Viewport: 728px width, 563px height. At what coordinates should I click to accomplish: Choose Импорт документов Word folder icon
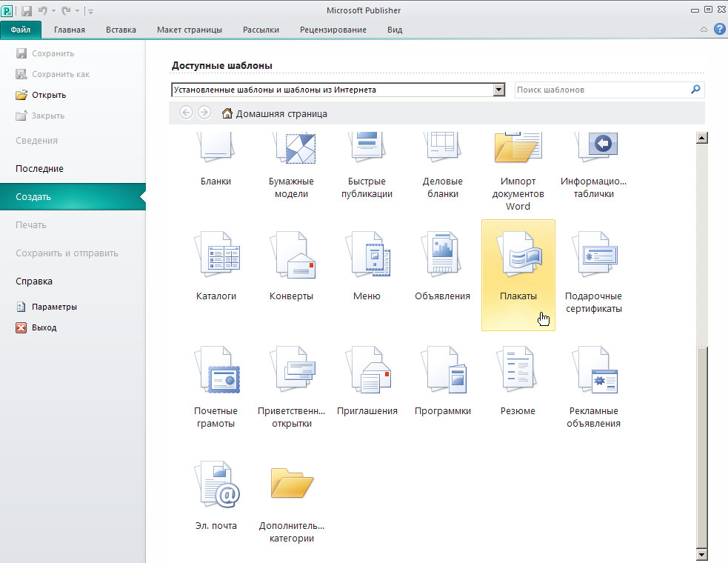tap(518, 147)
